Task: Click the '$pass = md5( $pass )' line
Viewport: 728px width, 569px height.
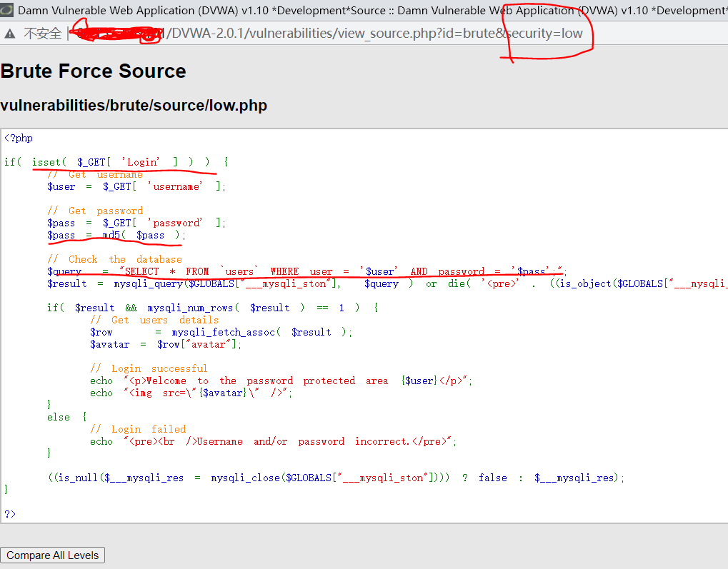Action: coord(116,236)
